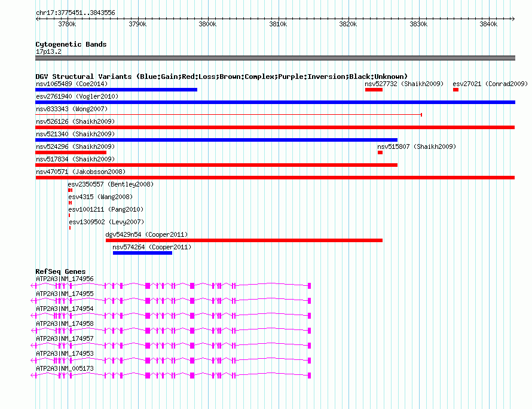The width and height of the screenshot is (532, 409).
Task: Click the 3820k ruler tick label
Action: [x=348, y=25]
